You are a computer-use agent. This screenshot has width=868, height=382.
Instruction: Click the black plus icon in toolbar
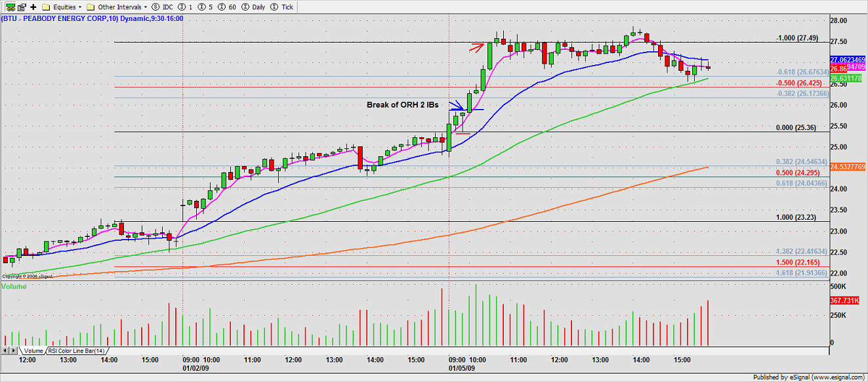click(33, 6)
